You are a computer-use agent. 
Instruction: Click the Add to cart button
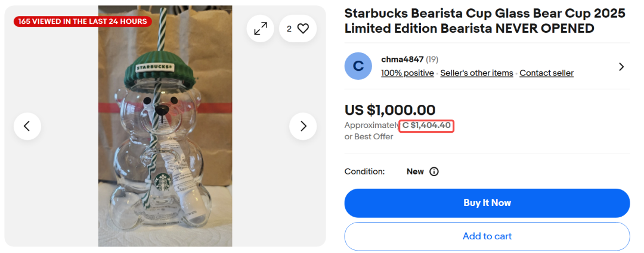[487, 236]
